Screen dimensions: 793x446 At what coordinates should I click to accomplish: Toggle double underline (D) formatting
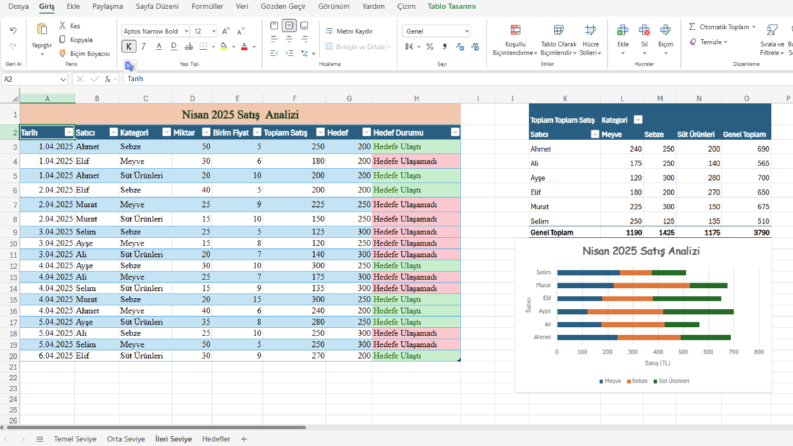click(173, 47)
